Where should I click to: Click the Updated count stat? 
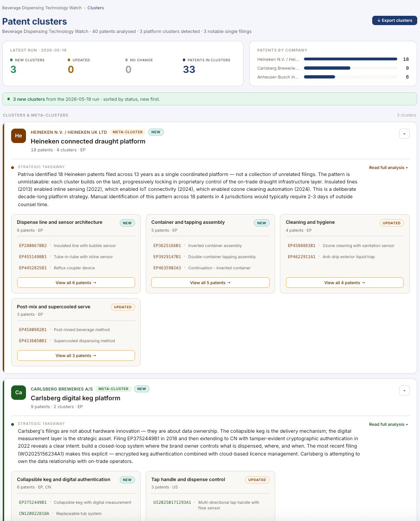(71, 70)
